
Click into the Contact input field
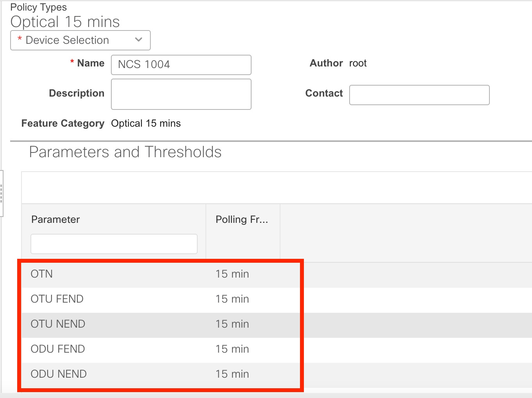pyautogui.click(x=419, y=95)
